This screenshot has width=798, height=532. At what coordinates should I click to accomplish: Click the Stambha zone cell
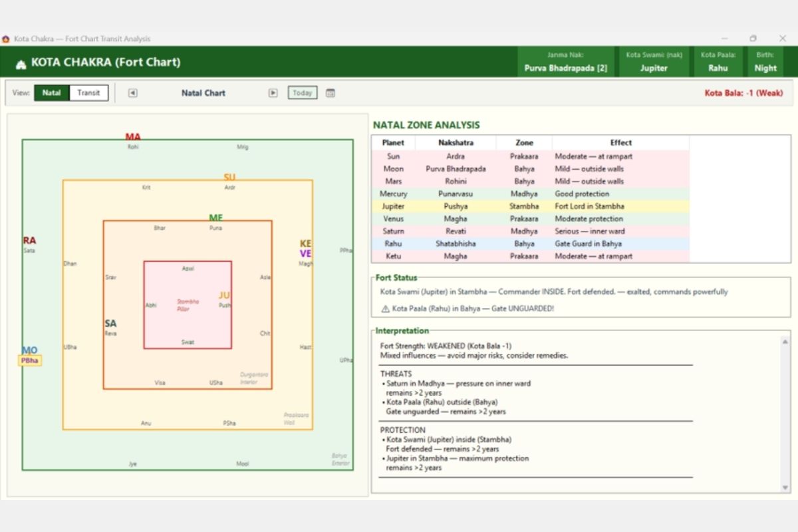pyautogui.click(x=524, y=206)
